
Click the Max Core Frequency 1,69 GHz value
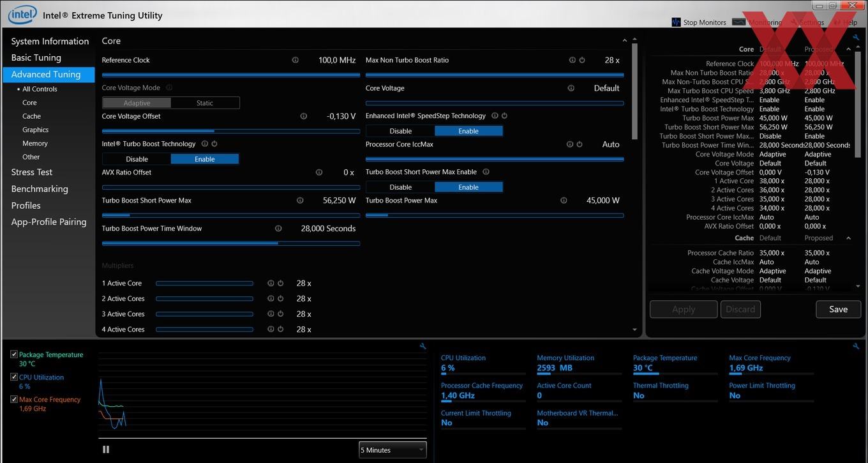click(x=746, y=368)
